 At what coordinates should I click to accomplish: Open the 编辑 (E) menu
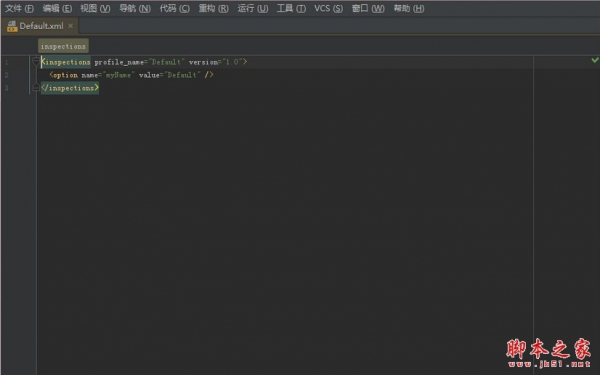coord(57,8)
